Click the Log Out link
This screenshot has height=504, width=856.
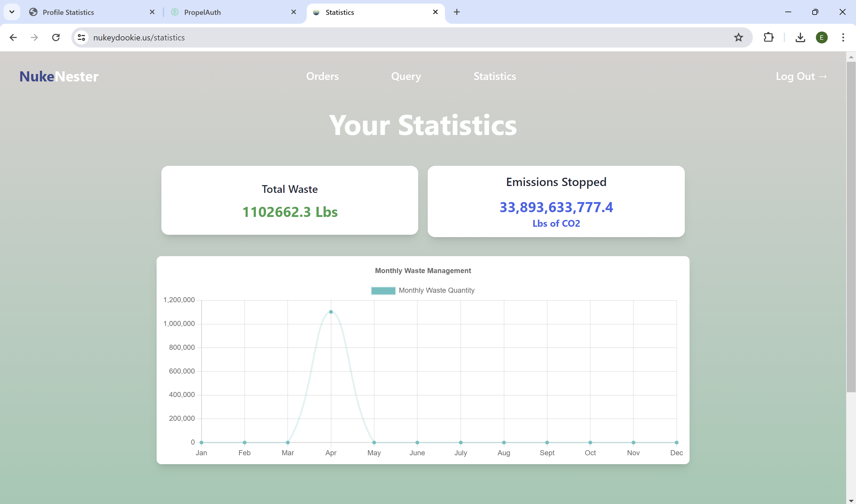[801, 76]
